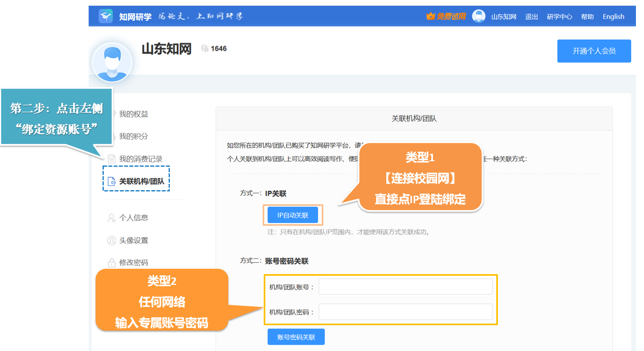Click the 个人信息 person icon
This screenshot has height=351, width=644.
(112, 218)
